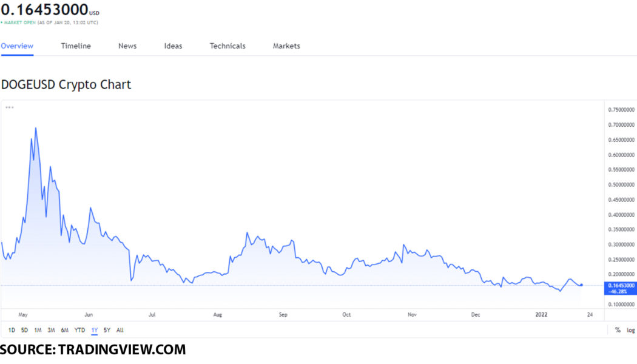The image size is (637, 364).
Task: Open the News tab
Action: (x=127, y=45)
